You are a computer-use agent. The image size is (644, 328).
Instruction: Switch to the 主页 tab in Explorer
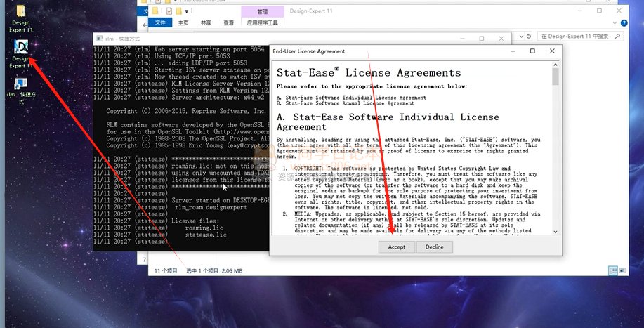coord(183,23)
